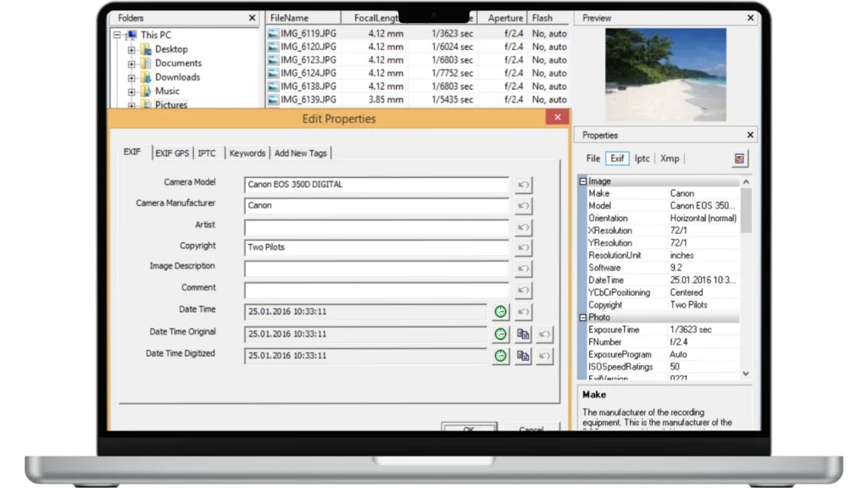Viewport: 868px width, 488px height.
Task: Select the IMG_6123.JPG file icon
Action: [274, 60]
